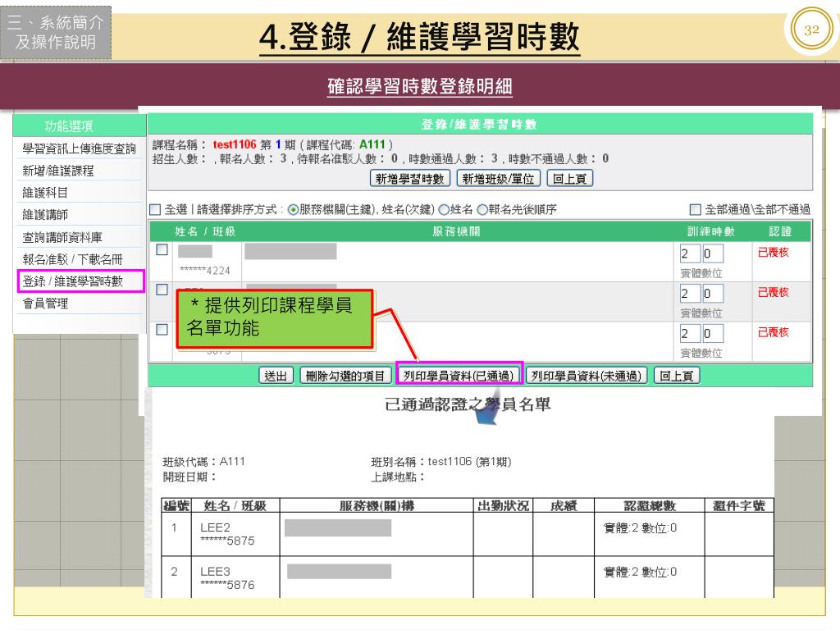Open 學習資訊上傳進度查詢 in sidebar
The width and height of the screenshot is (840, 630).
coord(79,148)
